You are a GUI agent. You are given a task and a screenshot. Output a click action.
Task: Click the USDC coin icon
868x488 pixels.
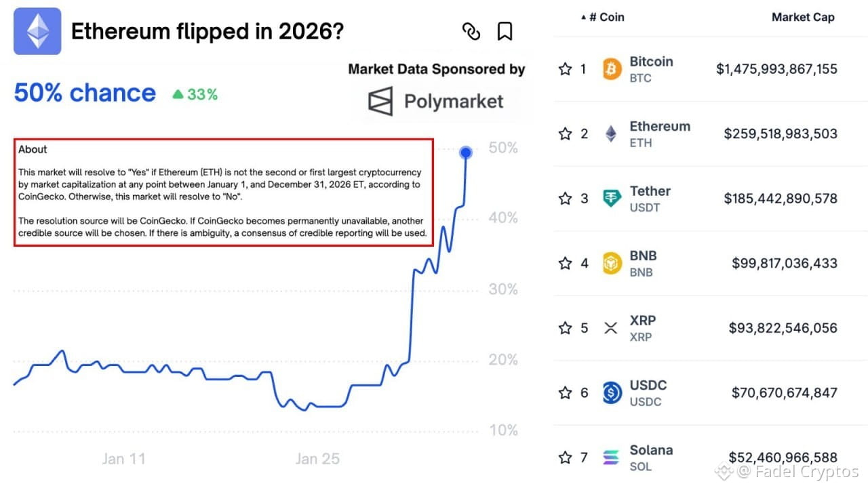612,393
